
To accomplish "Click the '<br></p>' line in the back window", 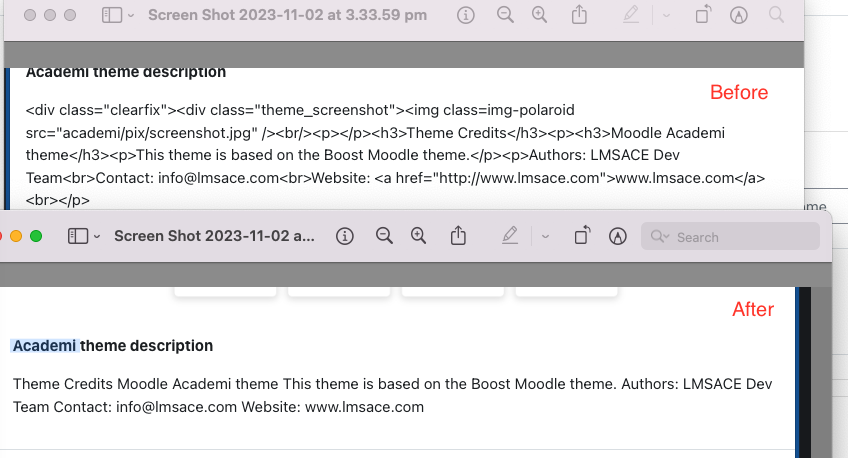I will click(58, 201).
